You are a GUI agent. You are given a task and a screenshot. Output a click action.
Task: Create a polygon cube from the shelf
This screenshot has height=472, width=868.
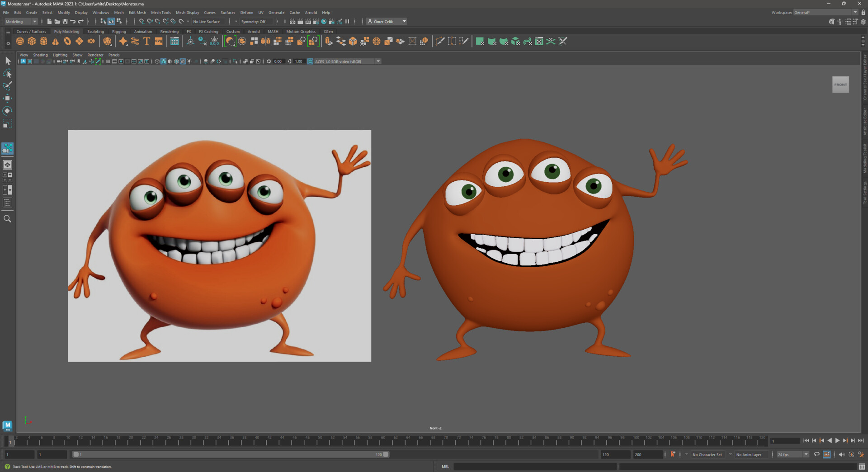pos(32,42)
